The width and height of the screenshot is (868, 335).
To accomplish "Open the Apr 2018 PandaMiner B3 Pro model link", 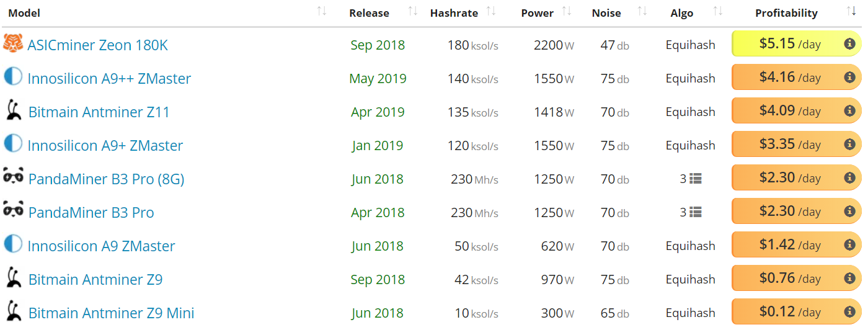I will tap(91, 212).
